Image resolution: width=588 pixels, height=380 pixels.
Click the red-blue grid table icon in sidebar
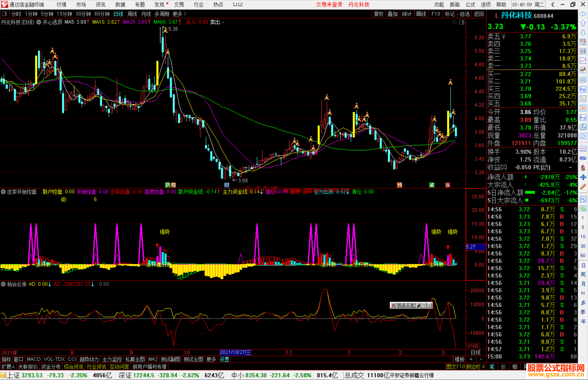(583, 51)
